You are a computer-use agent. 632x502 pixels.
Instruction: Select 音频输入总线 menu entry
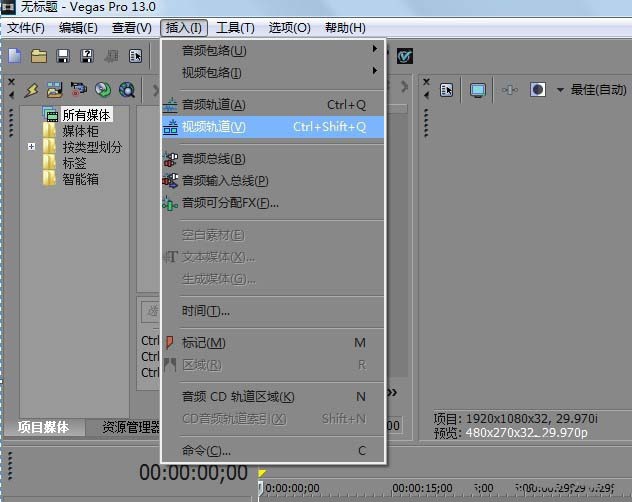click(x=273, y=181)
